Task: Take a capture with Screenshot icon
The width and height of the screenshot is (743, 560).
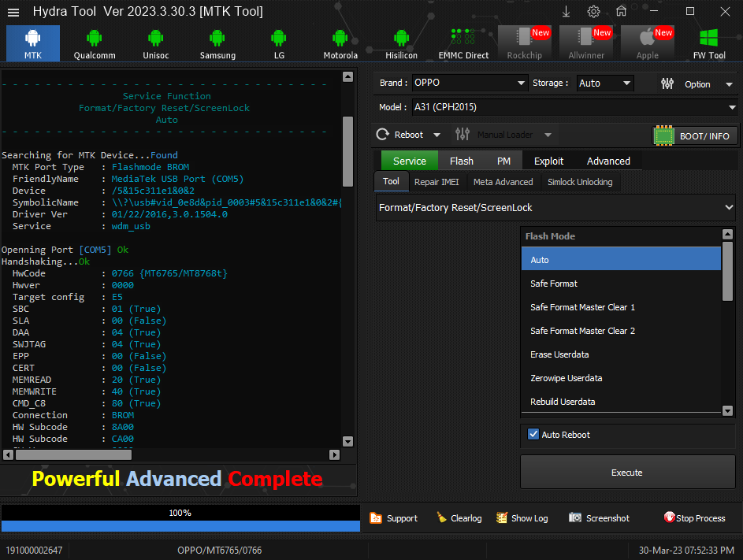Action: tap(575, 517)
